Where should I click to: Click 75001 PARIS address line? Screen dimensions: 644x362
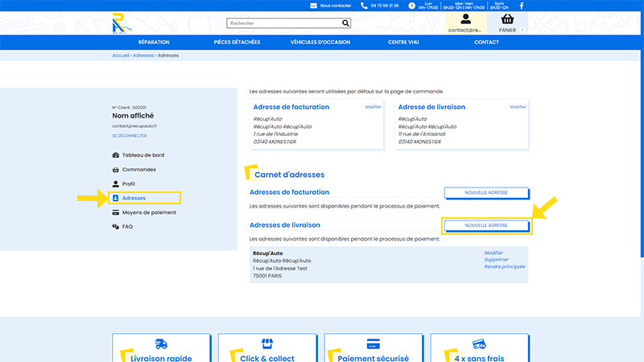(267, 276)
